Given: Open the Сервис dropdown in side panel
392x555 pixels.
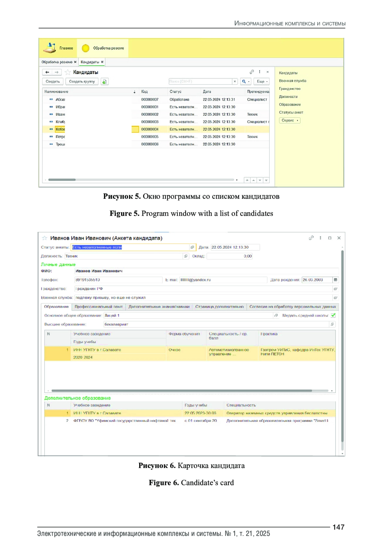Looking at the screenshot, I should 289,120.
